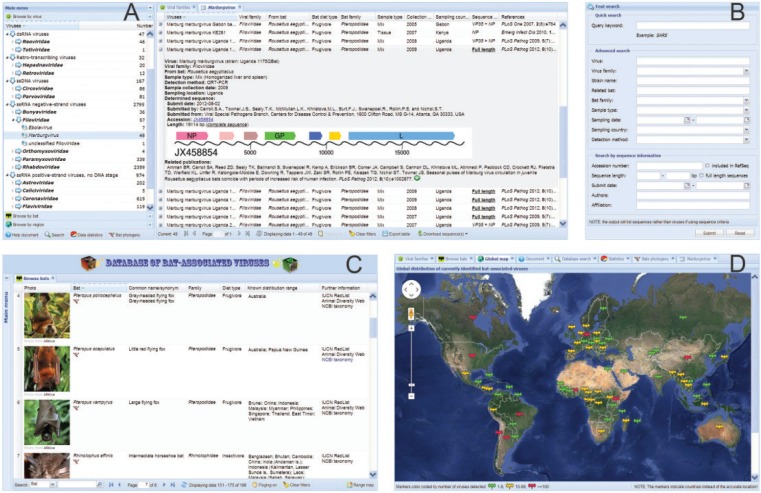Open Bat phylogeny in panel A footer
This screenshot has height=493, width=761.
click(125, 235)
